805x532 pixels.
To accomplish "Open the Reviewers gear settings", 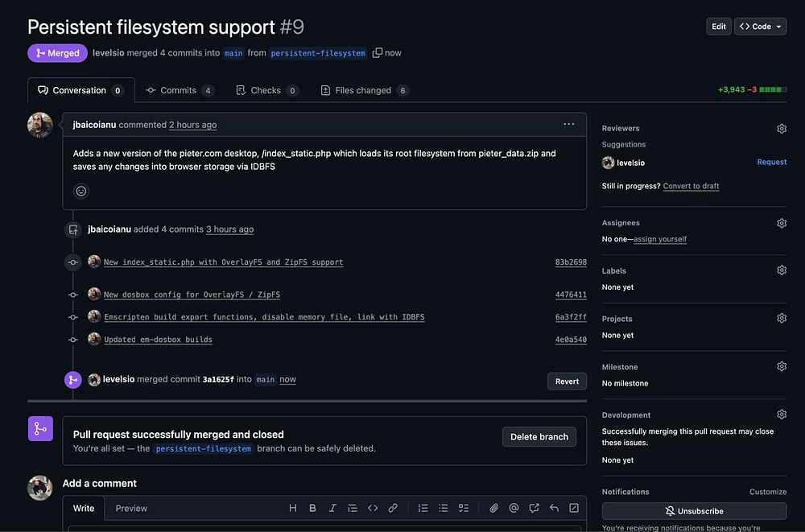I will 782,129.
